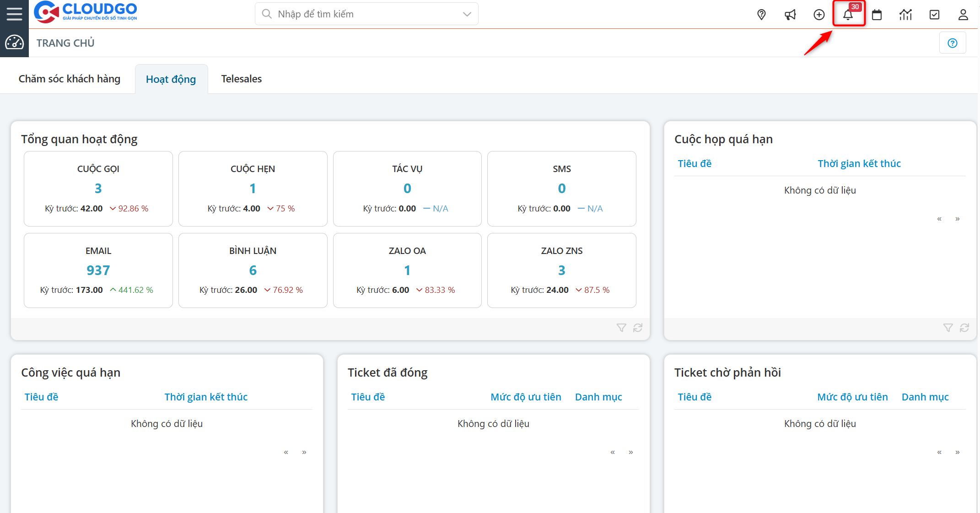Viewport: 980px width, 513px height.
Task: Click the quick create plus icon
Action: pyautogui.click(x=819, y=15)
